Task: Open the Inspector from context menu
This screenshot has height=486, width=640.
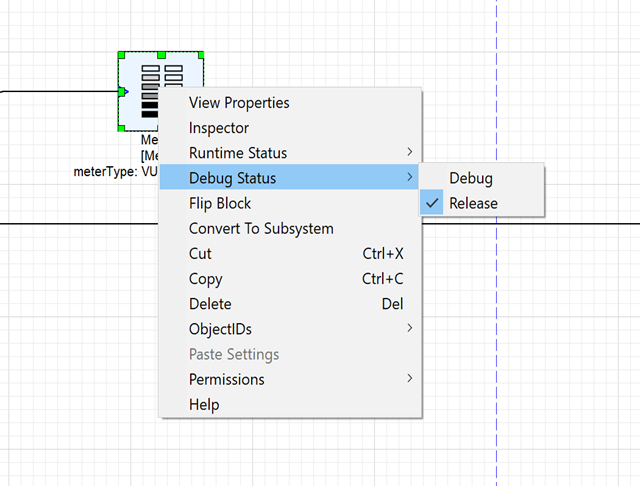Action: click(219, 128)
